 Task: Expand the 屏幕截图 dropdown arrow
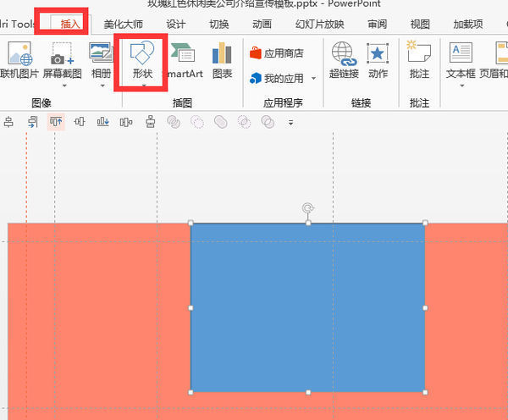click(64, 86)
